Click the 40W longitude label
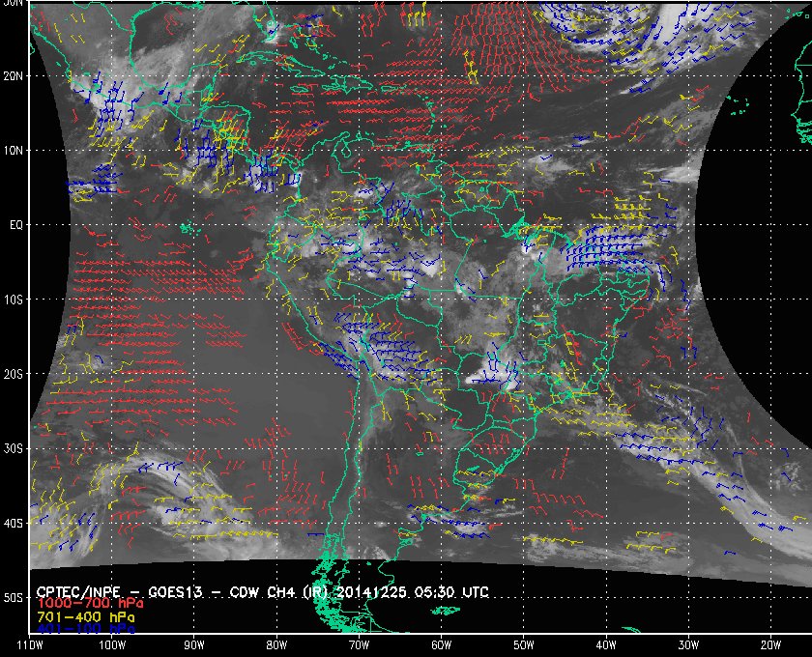812x657 pixels. coord(604,644)
